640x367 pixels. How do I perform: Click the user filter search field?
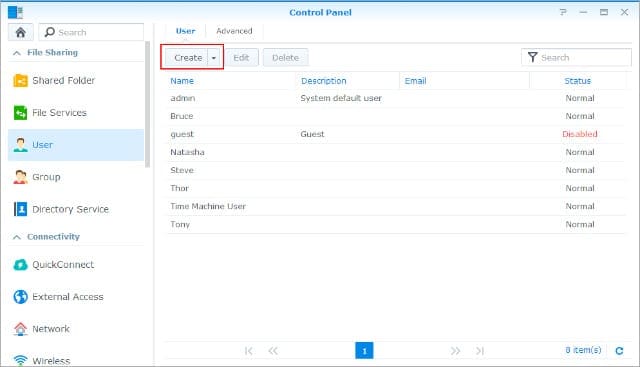point(576,58)
